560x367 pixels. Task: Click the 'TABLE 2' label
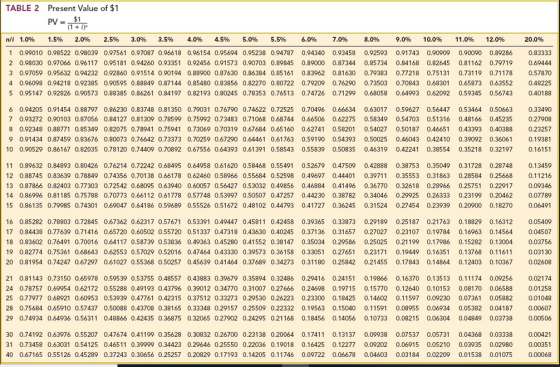pos(22,8)
